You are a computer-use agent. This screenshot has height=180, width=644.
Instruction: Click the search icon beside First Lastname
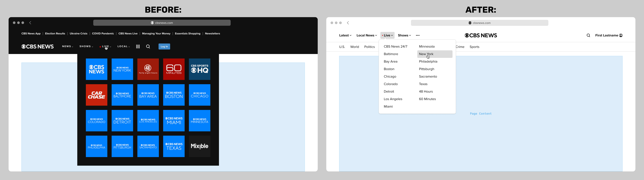click(588, 35)
